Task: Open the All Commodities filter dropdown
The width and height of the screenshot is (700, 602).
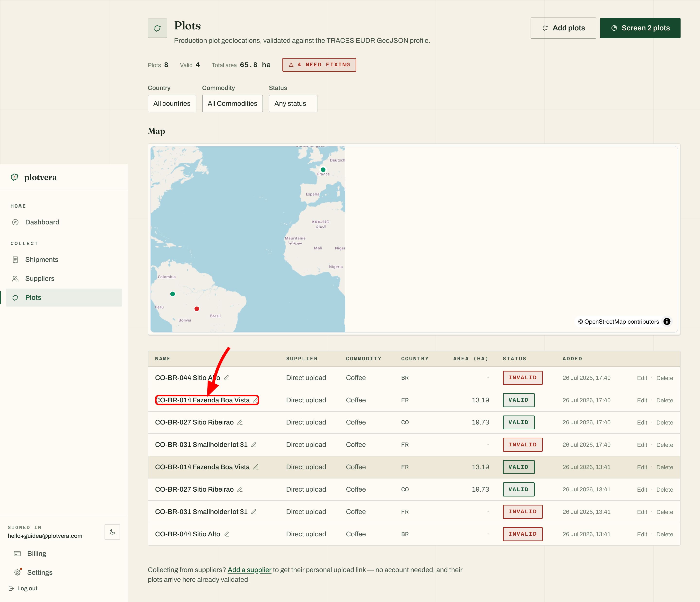Action: (232, 103)
